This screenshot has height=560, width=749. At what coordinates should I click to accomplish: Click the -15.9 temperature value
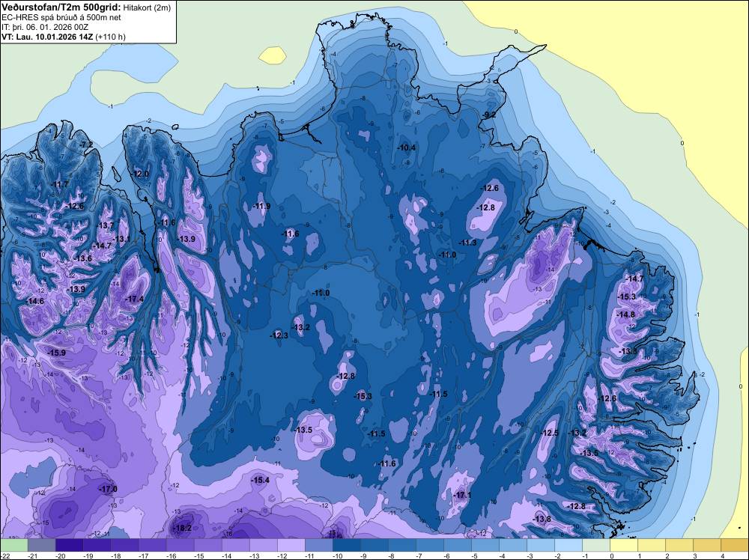click(x=56, y=353)
